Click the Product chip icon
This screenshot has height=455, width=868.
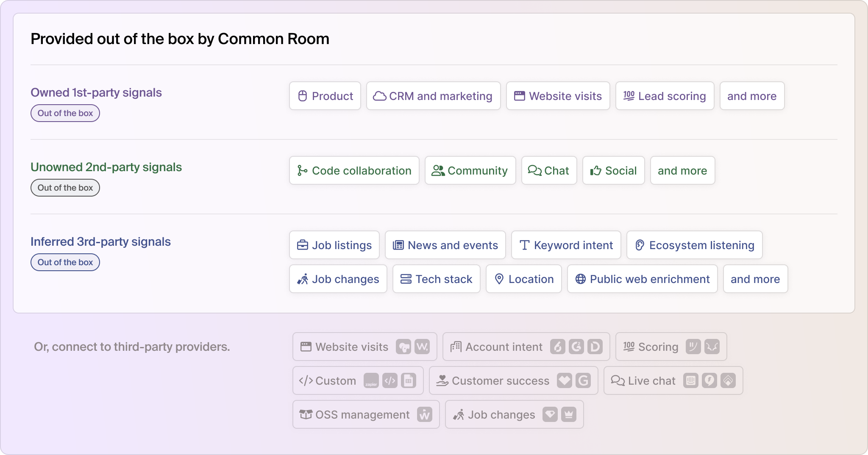pyautogui.click(x=302, y=96)
